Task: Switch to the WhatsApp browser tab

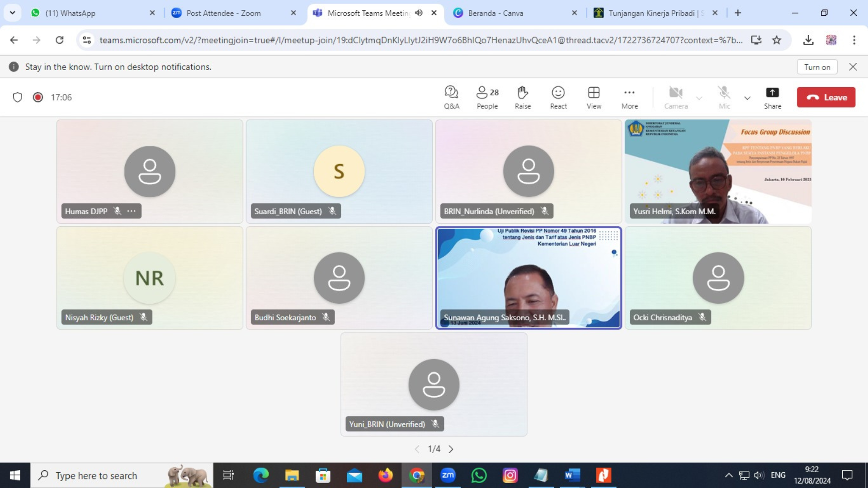Action: click(x=93, y=13)
